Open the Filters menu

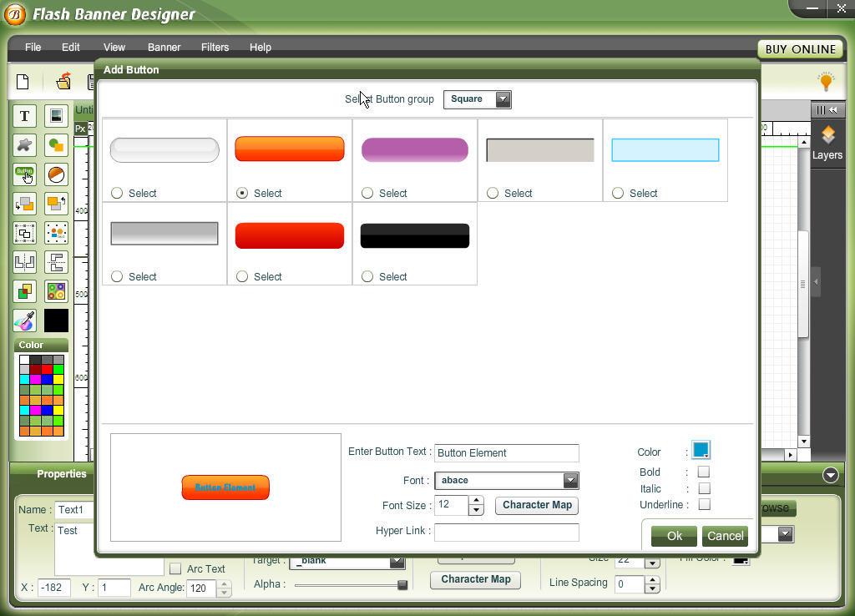[x=215, y=48]
